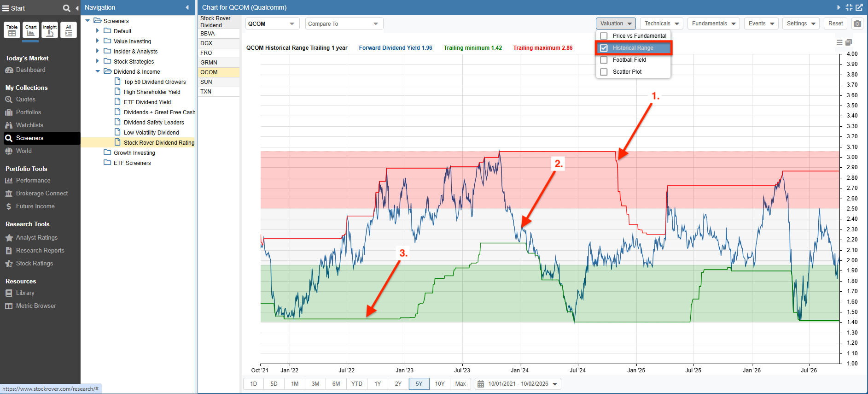Open the Table view icon

coord(12,30)
